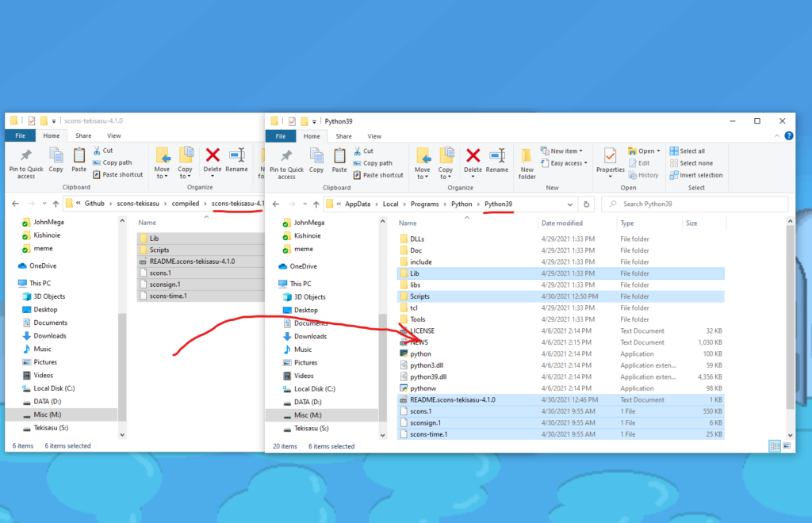The width and height of the screenshot is (812, 523).
Task: Click the help question mark icon
Action: (x=789, y=136)
